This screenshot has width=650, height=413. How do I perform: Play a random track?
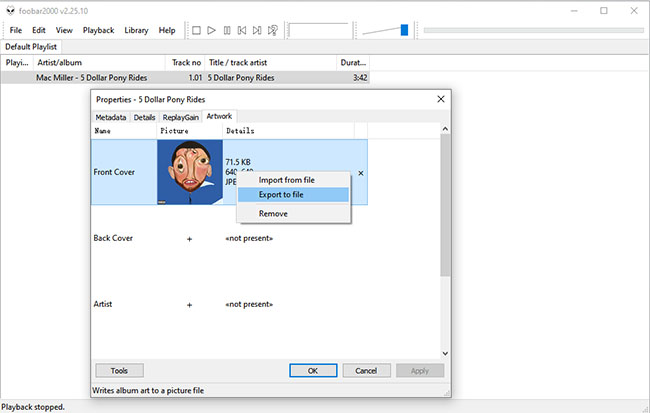(273, 30)
